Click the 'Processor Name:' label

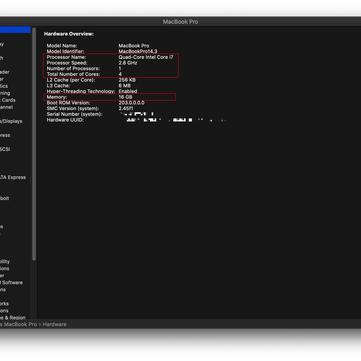tap(66, 57)
